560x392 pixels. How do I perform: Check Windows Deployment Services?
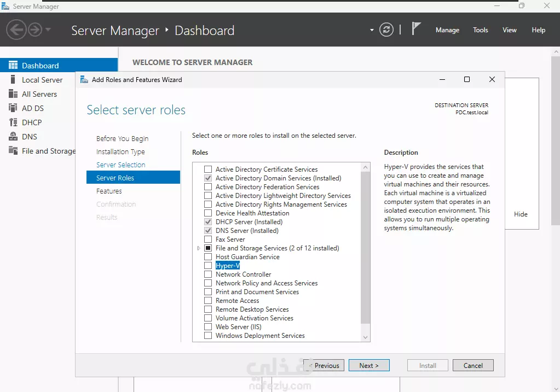pyautogui.click(x=208, y=335)
